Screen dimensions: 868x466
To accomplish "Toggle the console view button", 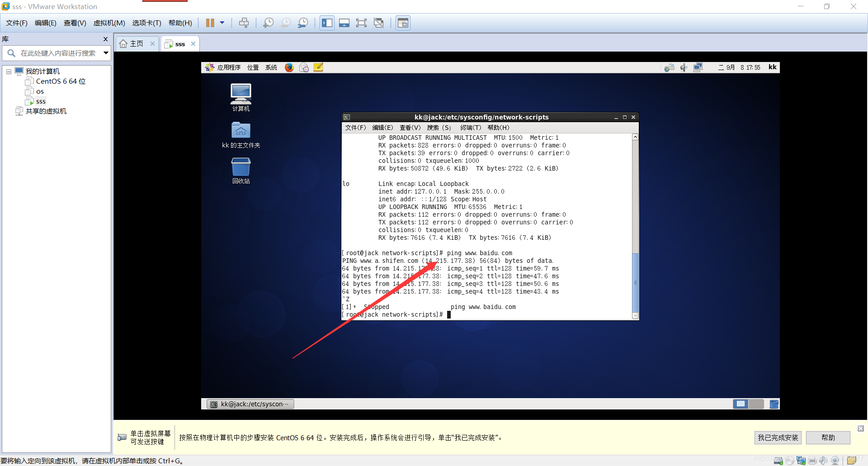I will click(x=403, y=23).
